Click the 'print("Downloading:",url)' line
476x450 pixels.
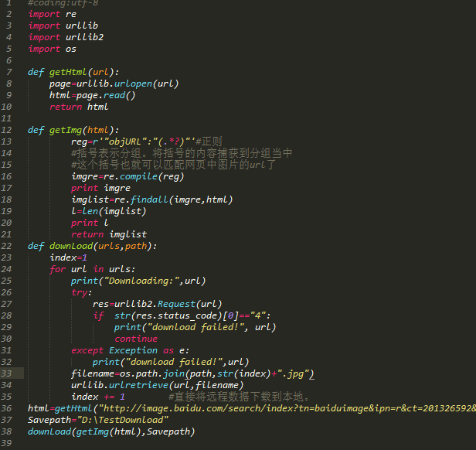pyautogui.click(x=138, y=281)
